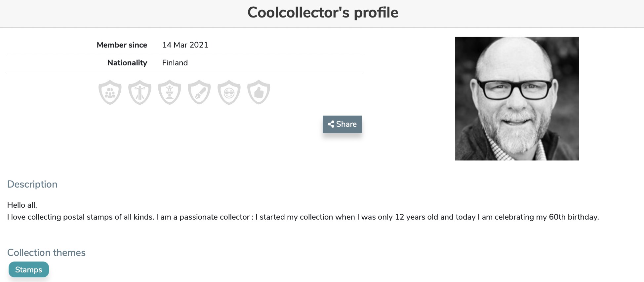The width and height of the screenshot is (644, 282).
Task: Select the Vitruvian man shield badge
Action: click(140, 92)
